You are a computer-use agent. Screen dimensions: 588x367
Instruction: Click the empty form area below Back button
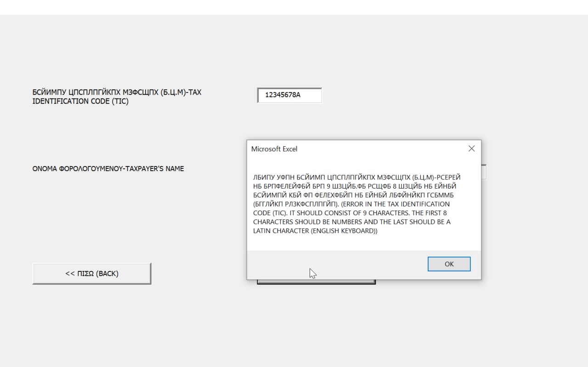[x=92, y=322]
